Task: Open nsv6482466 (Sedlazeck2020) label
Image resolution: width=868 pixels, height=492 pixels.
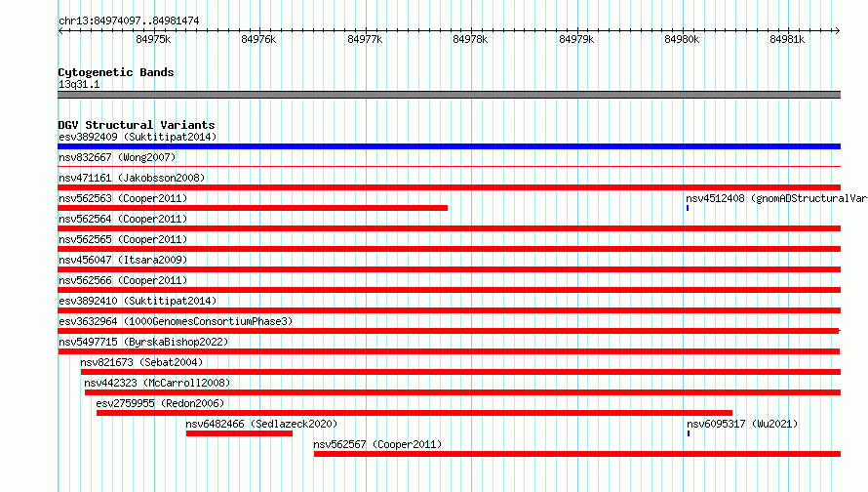Action: tap(261, 424)
